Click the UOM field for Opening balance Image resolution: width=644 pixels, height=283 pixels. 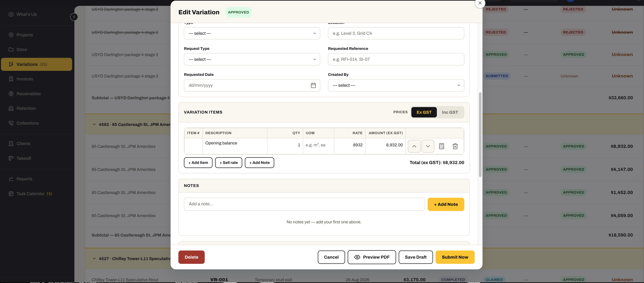pos(318,145)
